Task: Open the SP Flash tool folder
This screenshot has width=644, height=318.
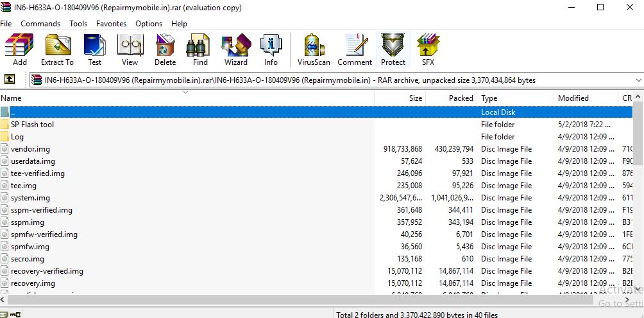Action: (32, 125)
